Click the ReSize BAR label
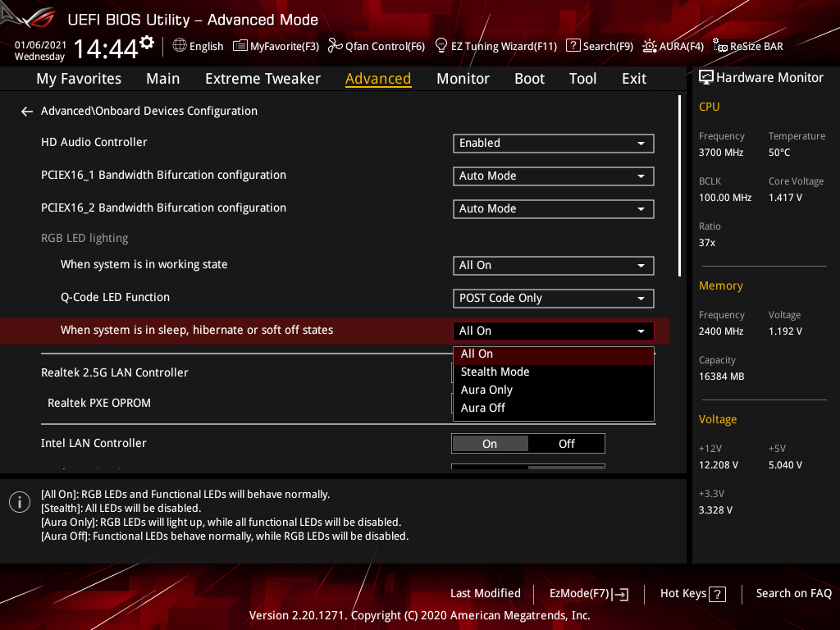The height and width of the screenshot is (630, 840). [756, 46]
